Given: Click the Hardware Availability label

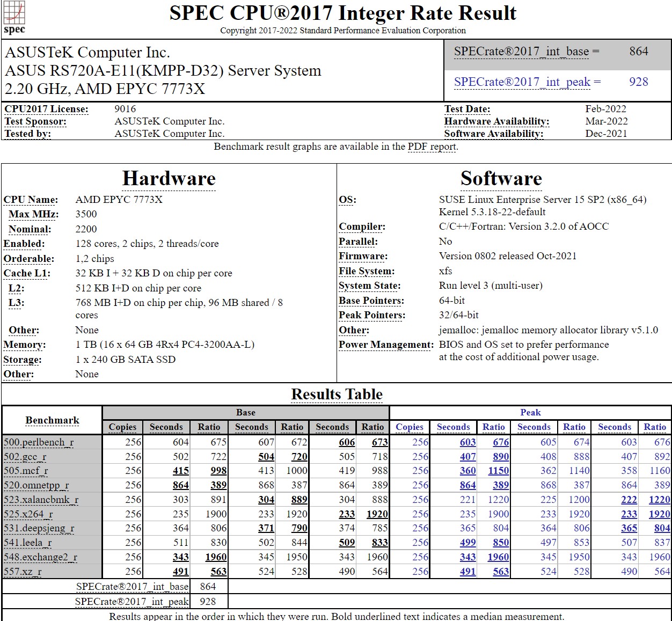Looking at the screenshot, I should [x=496, y=121].
